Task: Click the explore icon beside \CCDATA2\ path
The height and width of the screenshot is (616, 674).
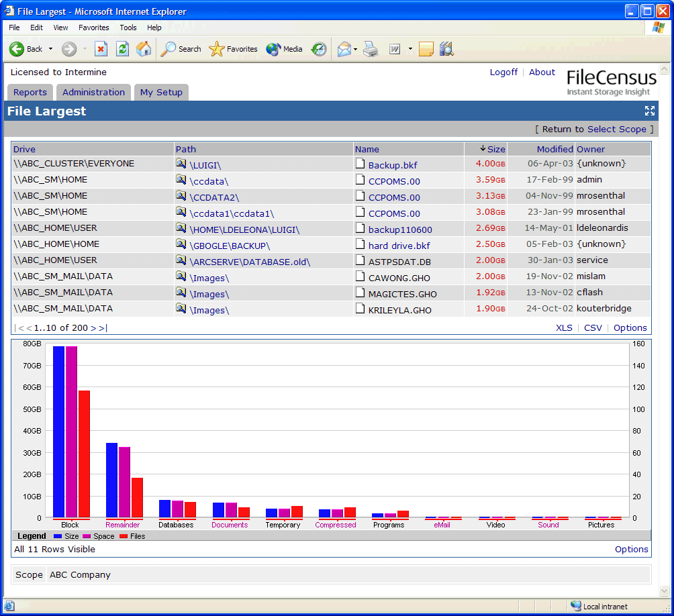Action: (x=181, y=196)
